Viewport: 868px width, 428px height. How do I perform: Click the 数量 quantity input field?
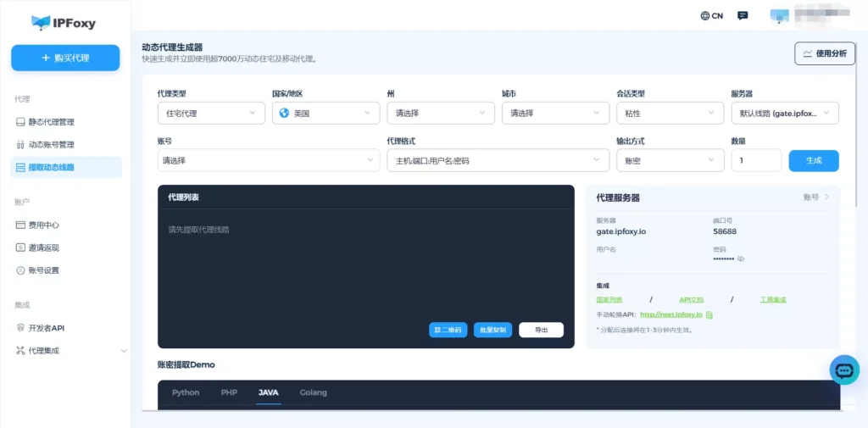pyautogui.click(x=755, y=160)
